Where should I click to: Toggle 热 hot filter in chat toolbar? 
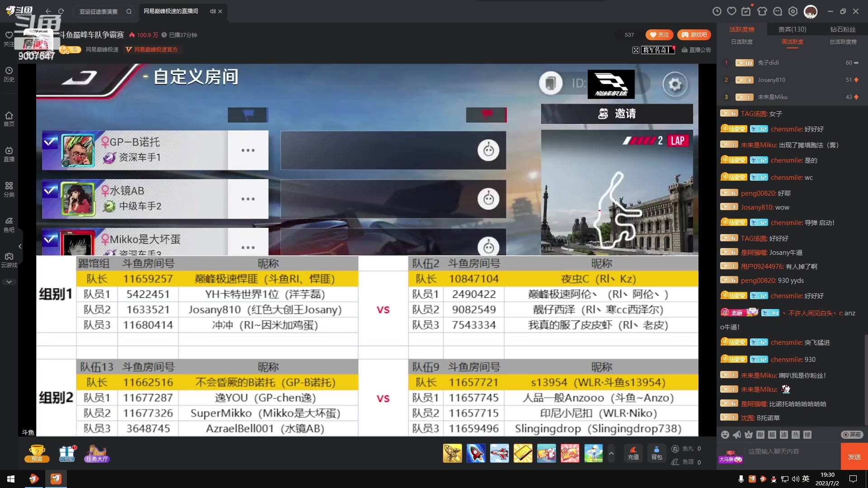point(796,434)
